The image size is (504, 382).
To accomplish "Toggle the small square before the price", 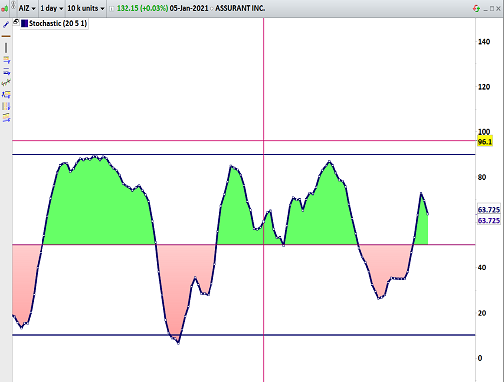I will [112, 9].
